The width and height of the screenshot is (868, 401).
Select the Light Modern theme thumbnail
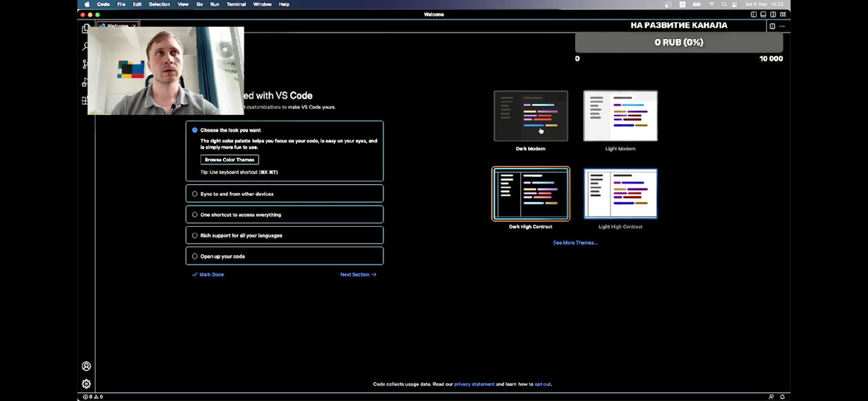point(621,116)
